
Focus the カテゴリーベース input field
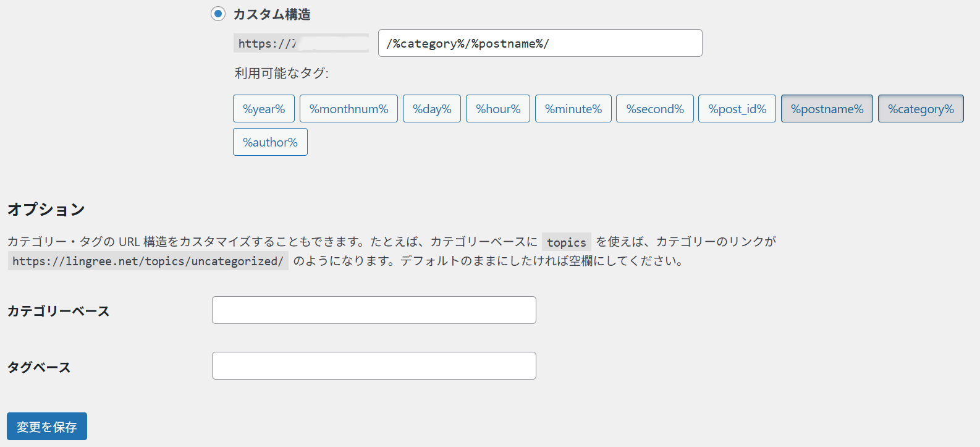[x=374, y=310]
